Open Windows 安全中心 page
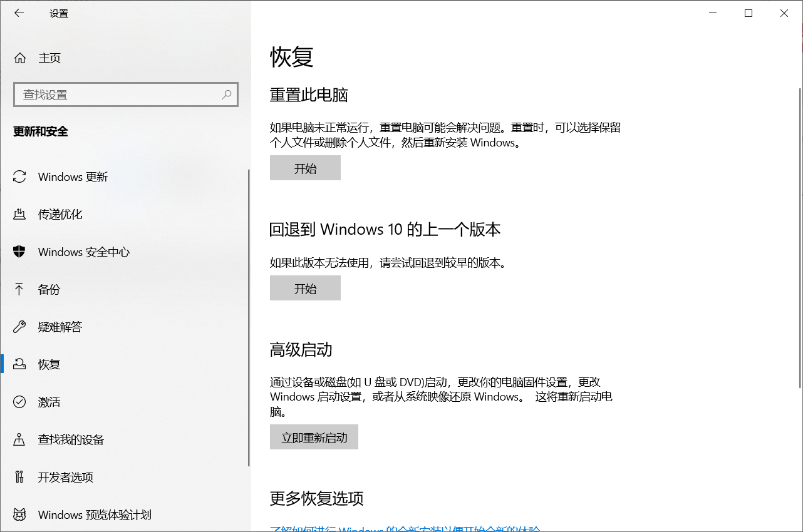The height and width of the screenshot is (532, 803). (124, 252)
